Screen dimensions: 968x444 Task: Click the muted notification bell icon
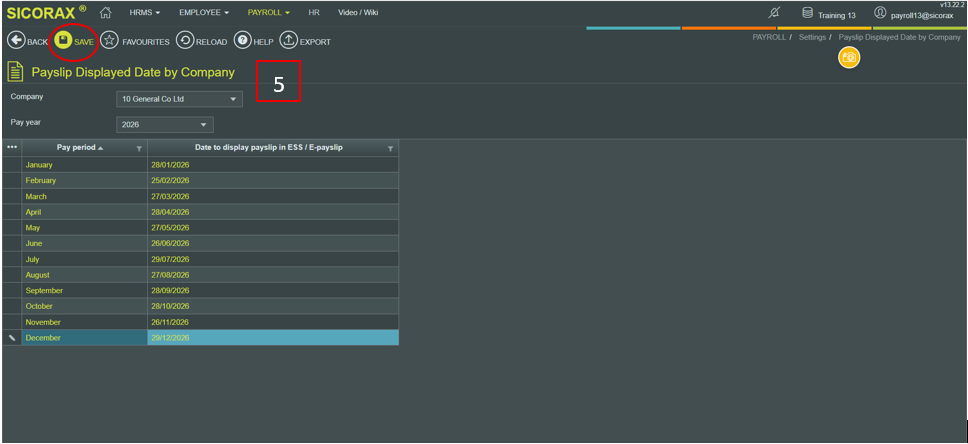coord(774,13)
